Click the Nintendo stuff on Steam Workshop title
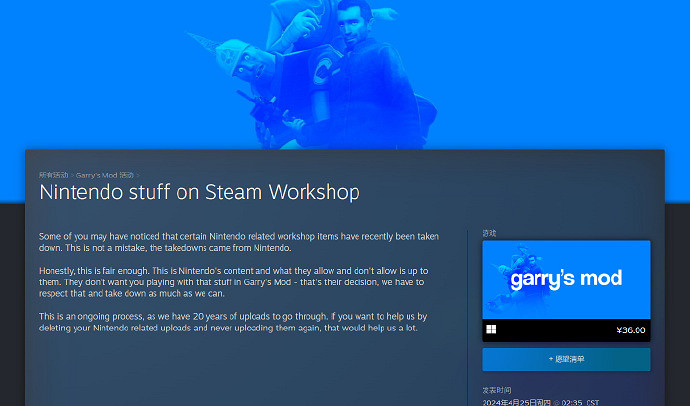Screen dimensions: 690x406 click(199, 192)
